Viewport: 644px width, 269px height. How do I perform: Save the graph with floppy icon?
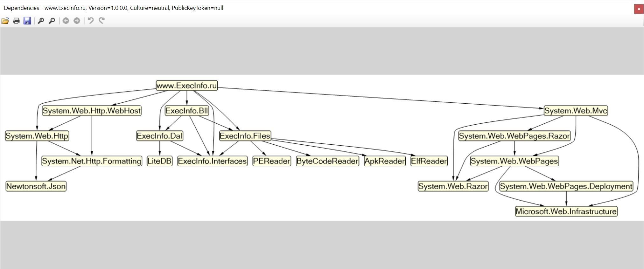coord(27,21)
